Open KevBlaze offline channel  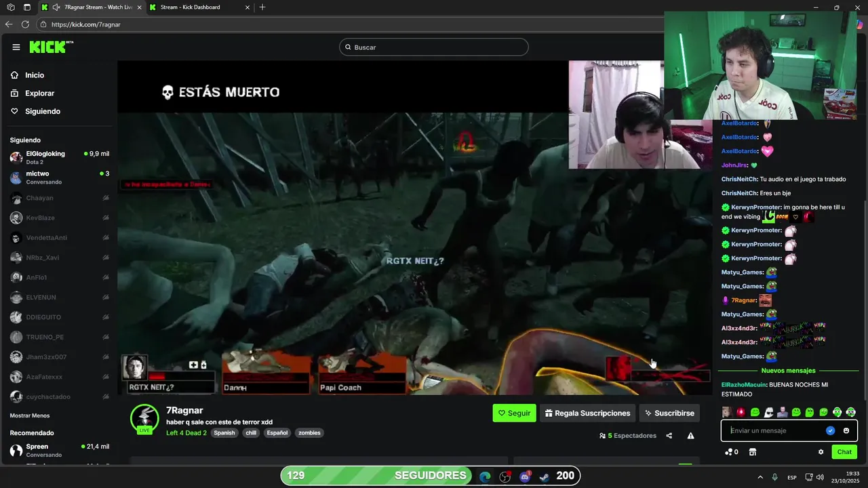(x=60, y=218)
